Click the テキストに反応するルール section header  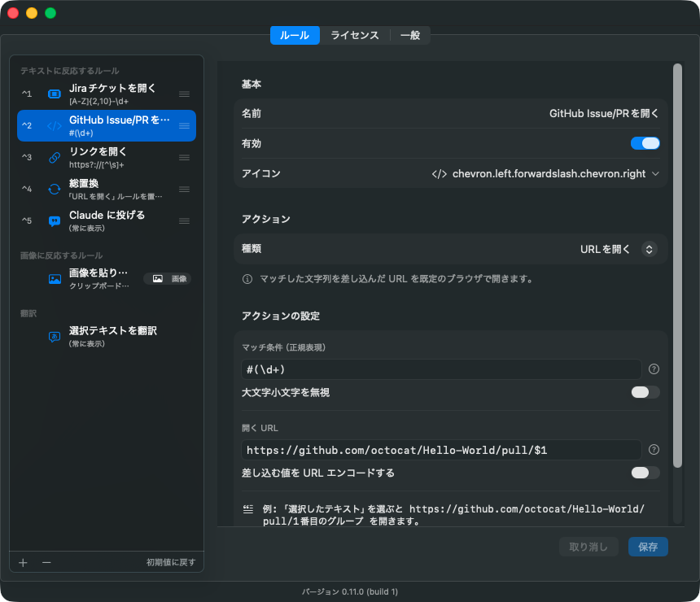coord(70,71)
